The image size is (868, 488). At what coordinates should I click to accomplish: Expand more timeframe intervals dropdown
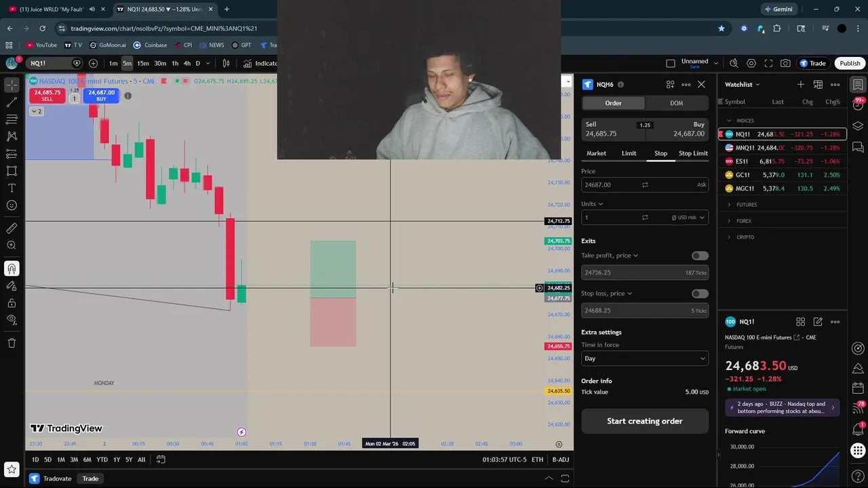click(x=208, y=63)
